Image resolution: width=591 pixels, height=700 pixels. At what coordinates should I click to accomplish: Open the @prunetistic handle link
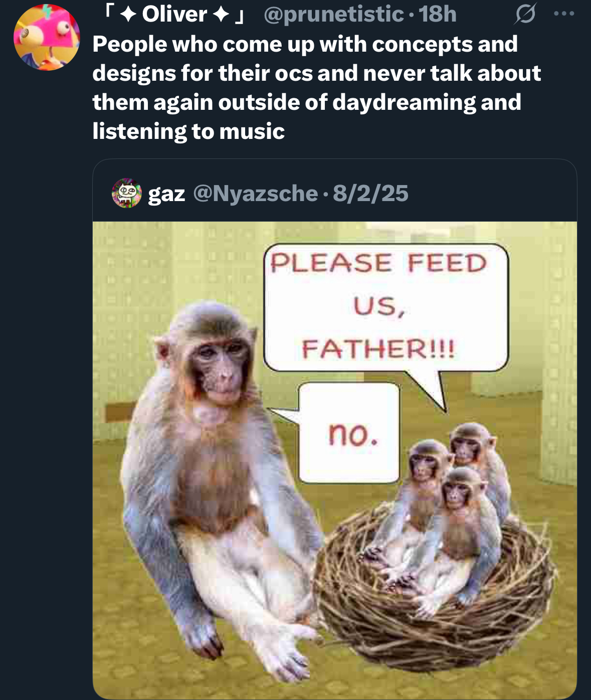[334, 14]
